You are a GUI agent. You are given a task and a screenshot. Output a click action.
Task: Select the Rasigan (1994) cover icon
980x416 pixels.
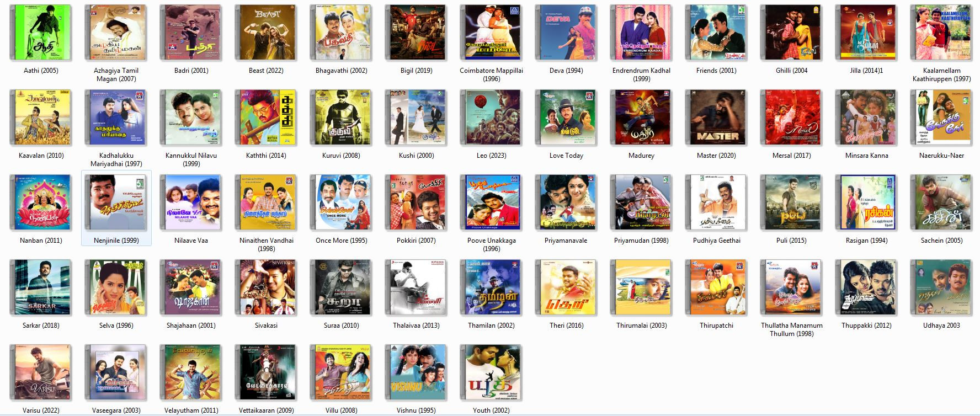[866, 203]
